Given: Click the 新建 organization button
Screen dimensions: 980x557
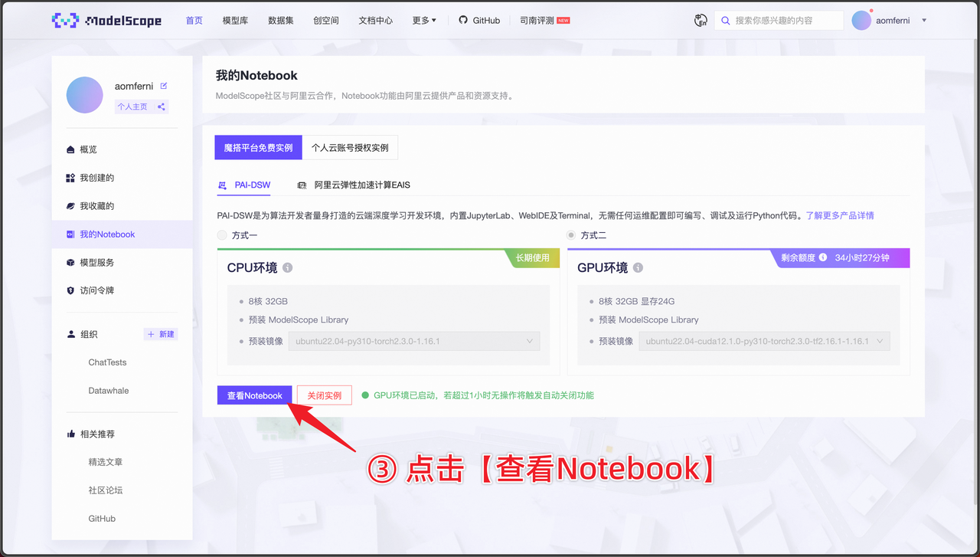Looking at the screenshot, I should coord(161,334).
